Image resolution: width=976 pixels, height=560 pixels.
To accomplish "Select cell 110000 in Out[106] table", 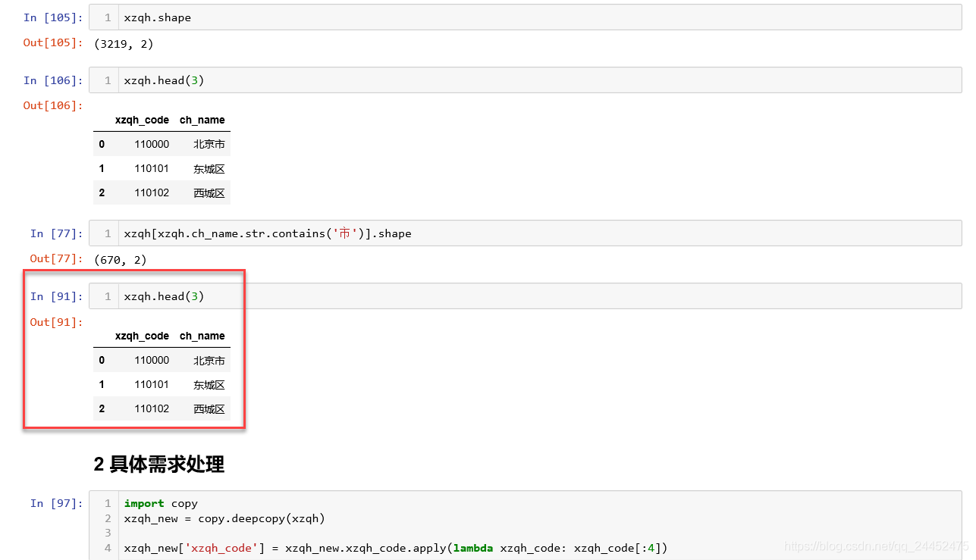I will [x=152, y=144].
